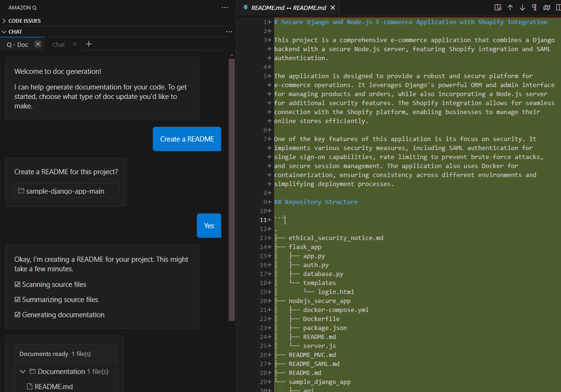The width and height of the screenshot is (561, 392).
Task: Click the Generating documentation checkbox
Action: [17, 315]
